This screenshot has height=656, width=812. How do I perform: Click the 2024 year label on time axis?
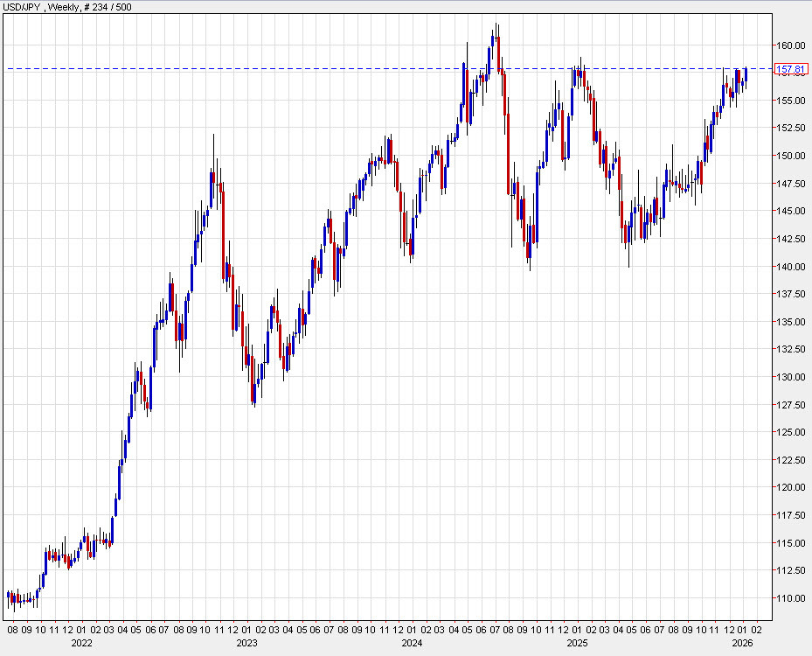411,642
